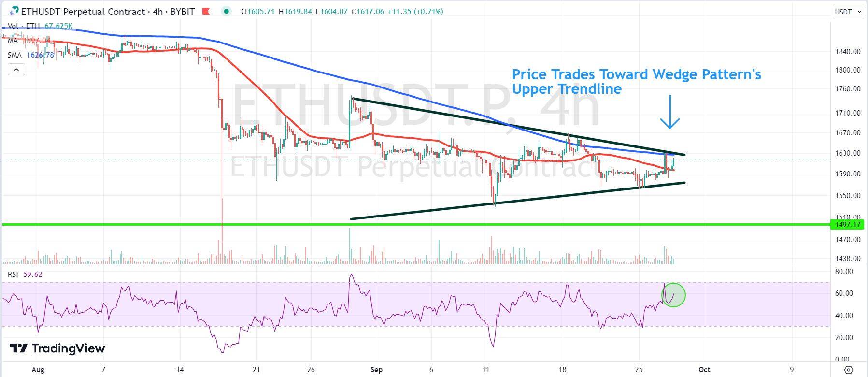Click the 1670.00 price scale label

(x=847, y=133)
